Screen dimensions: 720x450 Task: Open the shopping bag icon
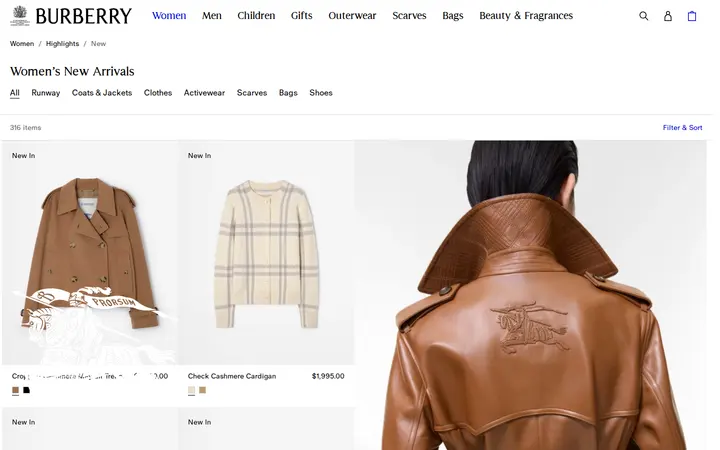[x=692, y=16]
